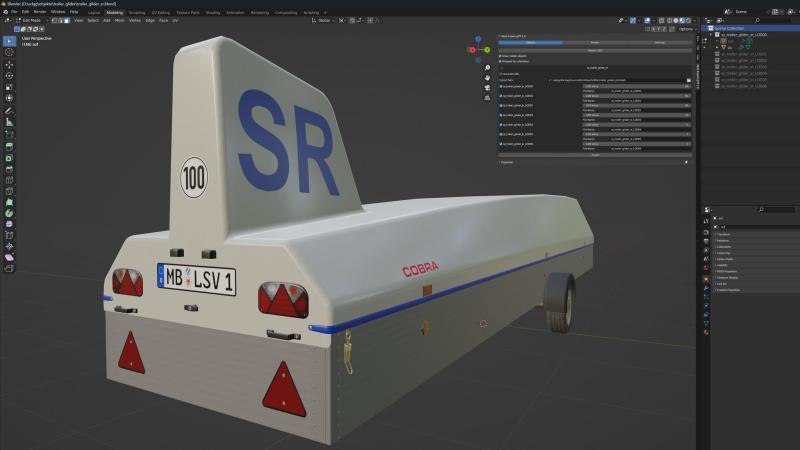The width and height of the screenshot is (800, 450).
Task: Open the Vertex menu in header
Action: coord(135,20)
